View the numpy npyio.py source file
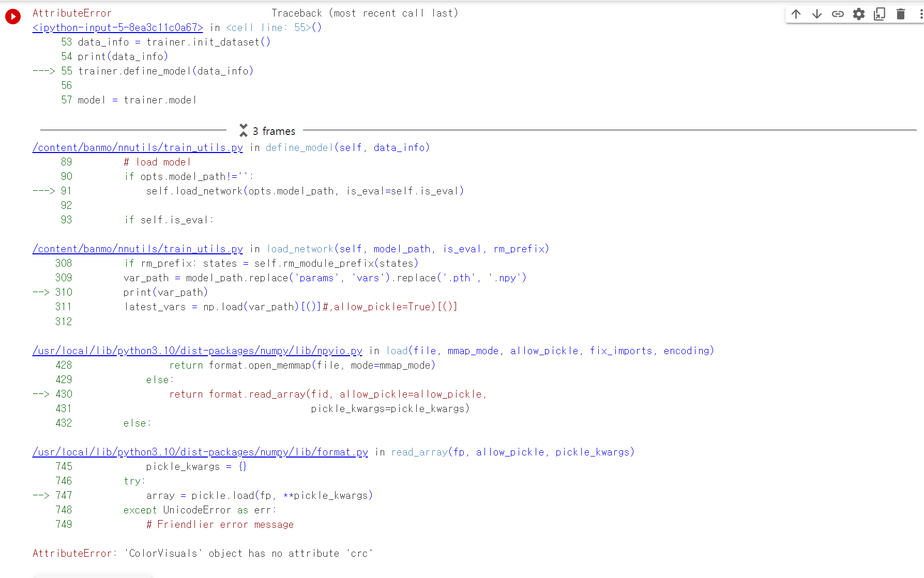The width and height of the screenshot is (924, 578). pos(197,351)
